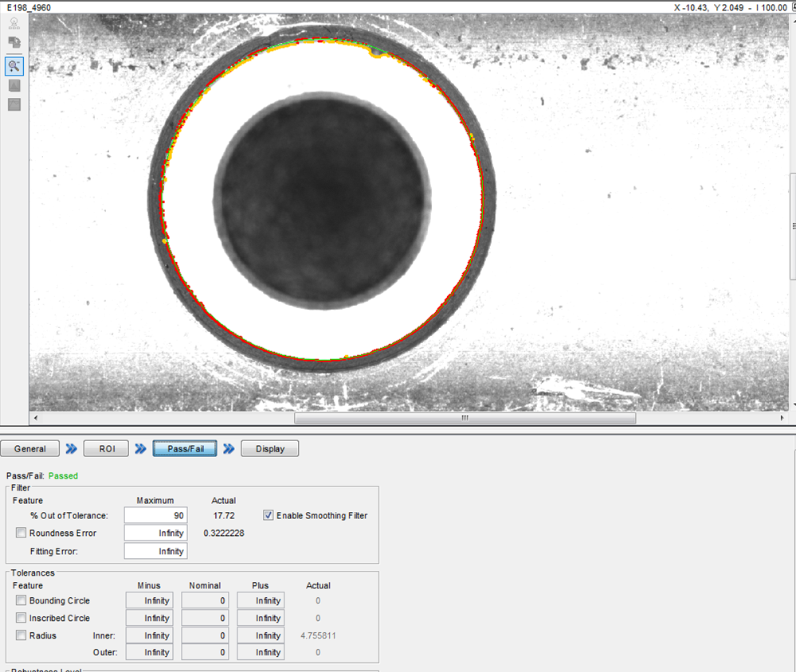Viewport: 796px width, 672px height.
Task: Click the line profile graph icon
Action: tap(14, 104)
